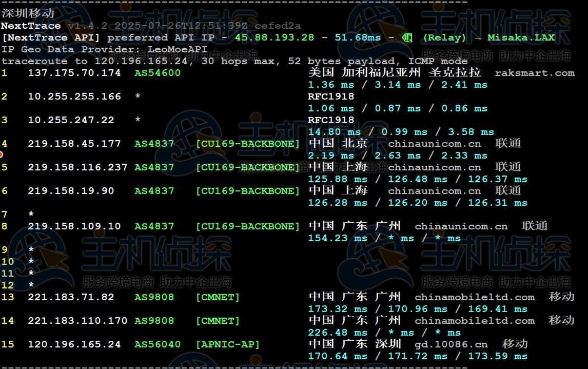The width and height of the screenshot is (588, 369).
Task: Click '[CMNET]' tag on hop 13
Action: [x=218, y=297]
